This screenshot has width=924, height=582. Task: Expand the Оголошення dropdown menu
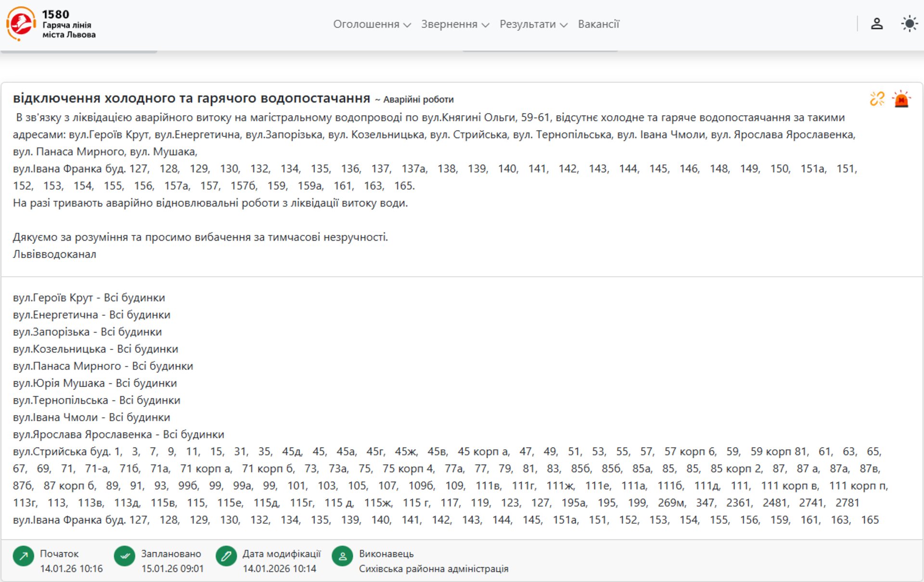tap(372, 24)
